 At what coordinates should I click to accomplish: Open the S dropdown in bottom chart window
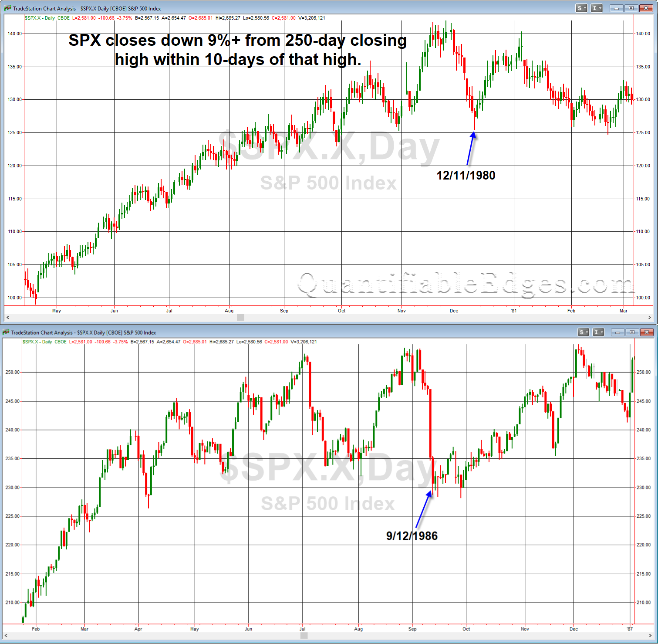(583, 332)
